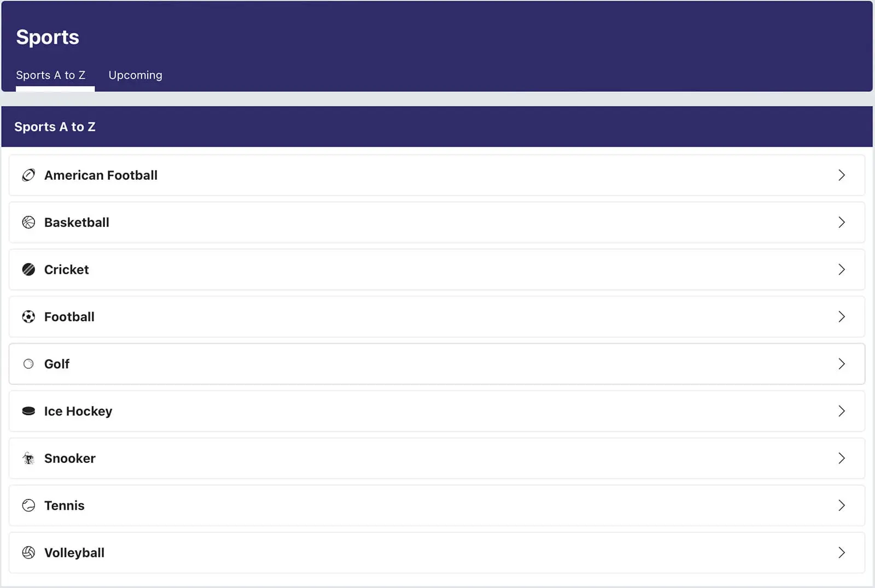Screen dimensions: 875x588
Task: Click the Tennis ball icon
Action: pyautogui.click(x=28, y=505)
